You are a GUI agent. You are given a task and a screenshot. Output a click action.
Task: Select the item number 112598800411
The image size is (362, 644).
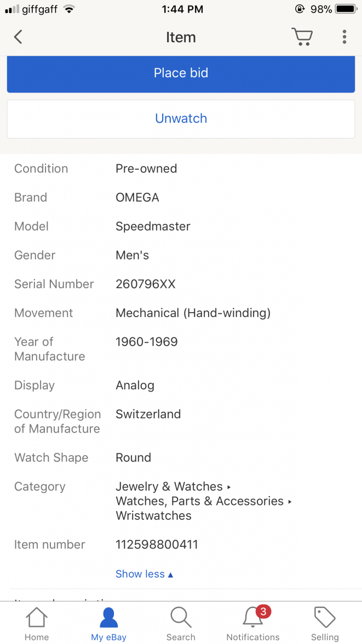[x=157, y=544]
